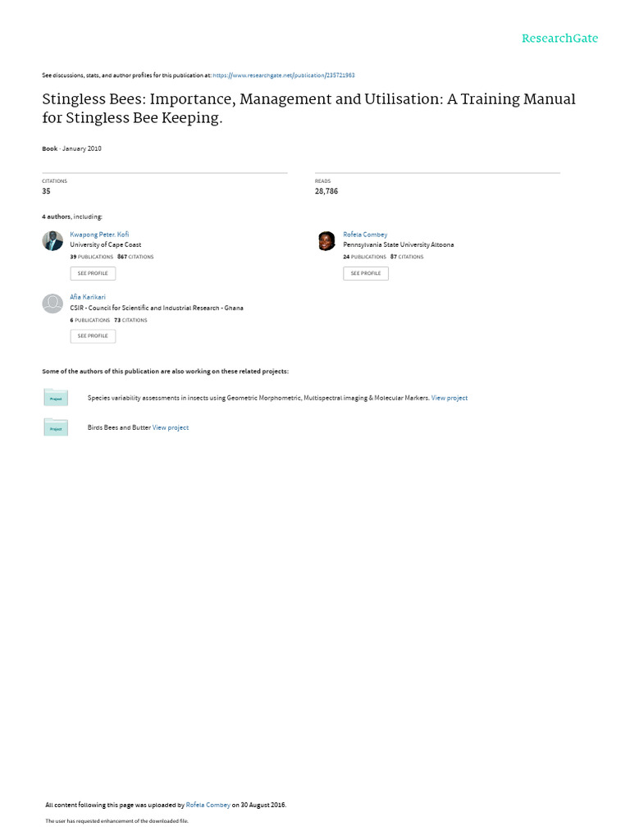Click the reads count 28,786
Screen dimensions: 630x840
pos(326,191)
